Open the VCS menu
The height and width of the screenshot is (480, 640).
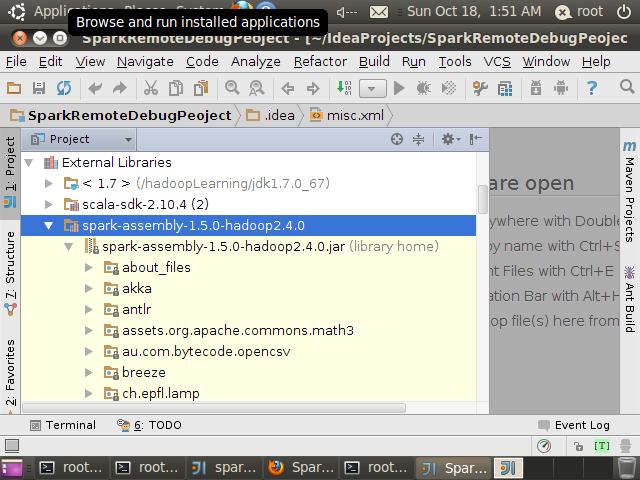coord(497,62)
